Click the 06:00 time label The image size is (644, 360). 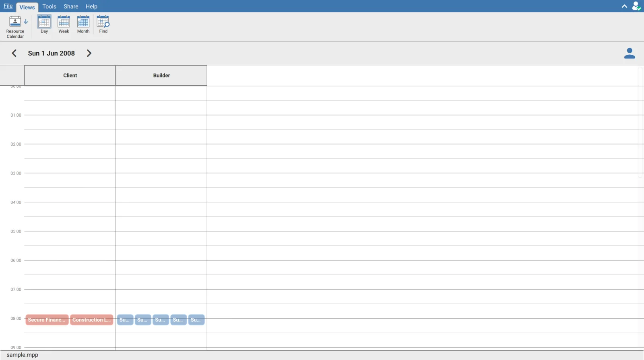pyautogui.click(x=16, y=260)
